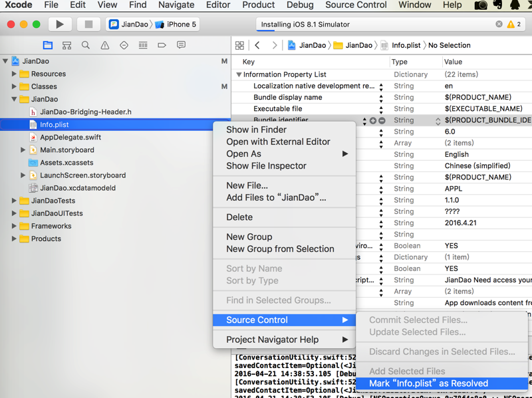The image size is (532, 398).
Task: Choose Open with External Editor
Action: click(x=285, y=142)
